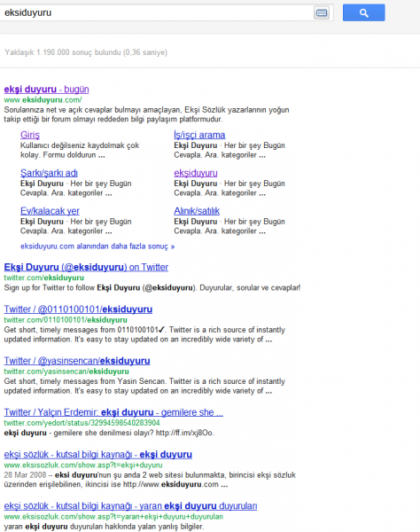Image resolution: width=420 pixels, height=532 pixels.
Task: Open 'yaran ekşi duyuru duyuruları' result
Action: pos(130,506)
